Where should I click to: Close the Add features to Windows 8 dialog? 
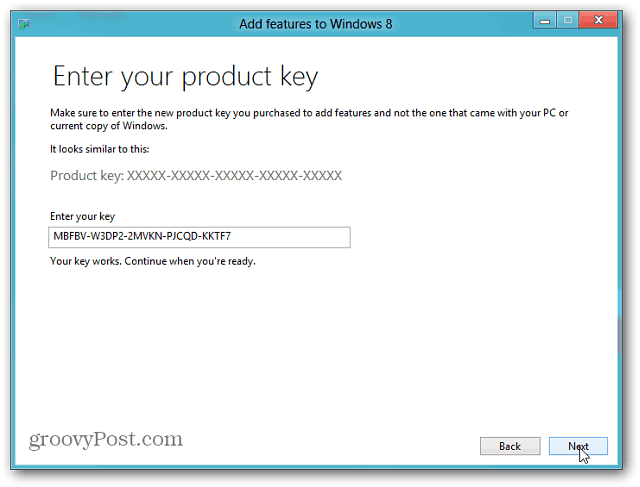pos(598,20)
